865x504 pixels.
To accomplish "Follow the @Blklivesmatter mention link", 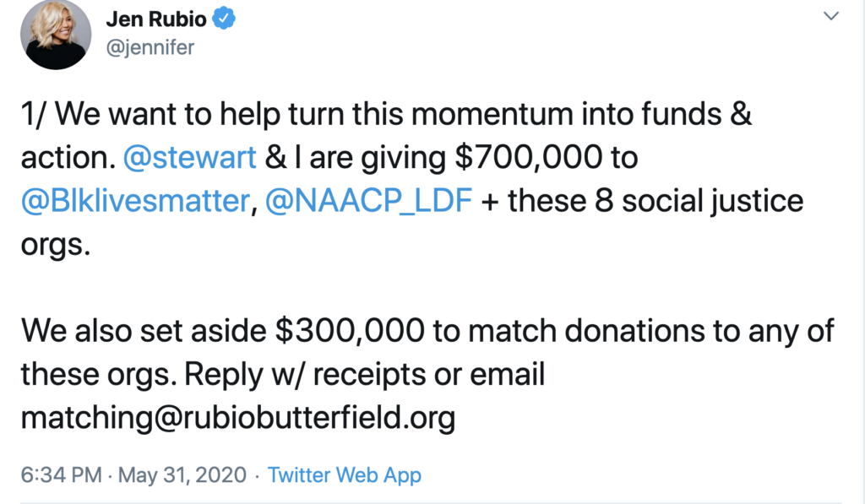I will click(x=136, y=200).
